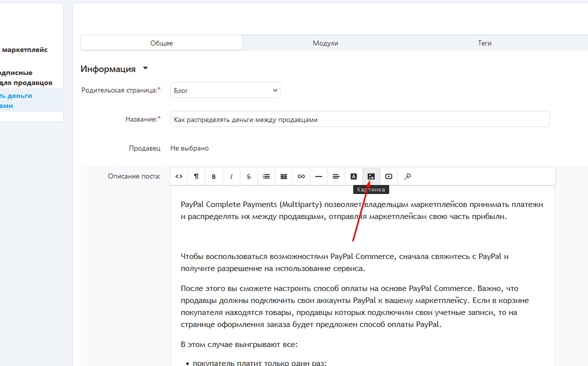Click paragraph starting После этого вы сможете
588x366 pixels.
(x=355, y=306)
